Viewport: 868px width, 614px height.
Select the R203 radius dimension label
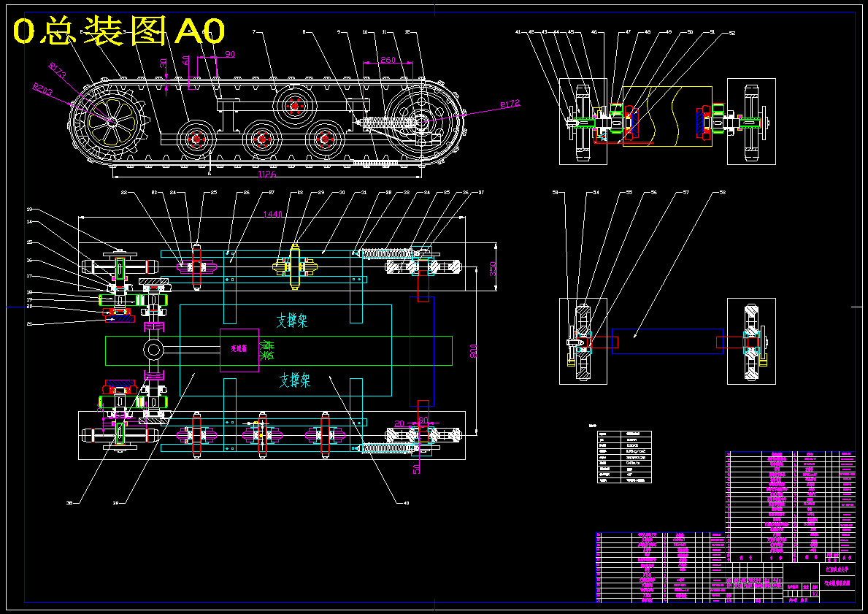tap(42, 88)
